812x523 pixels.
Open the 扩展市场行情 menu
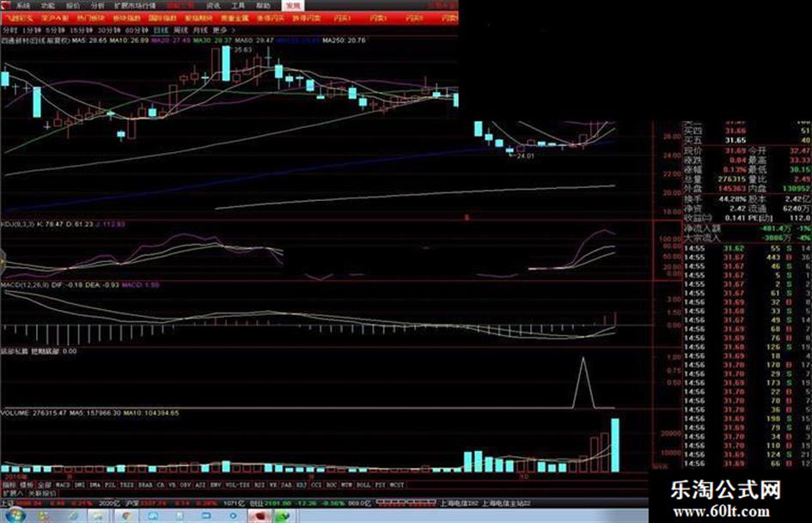135,6
